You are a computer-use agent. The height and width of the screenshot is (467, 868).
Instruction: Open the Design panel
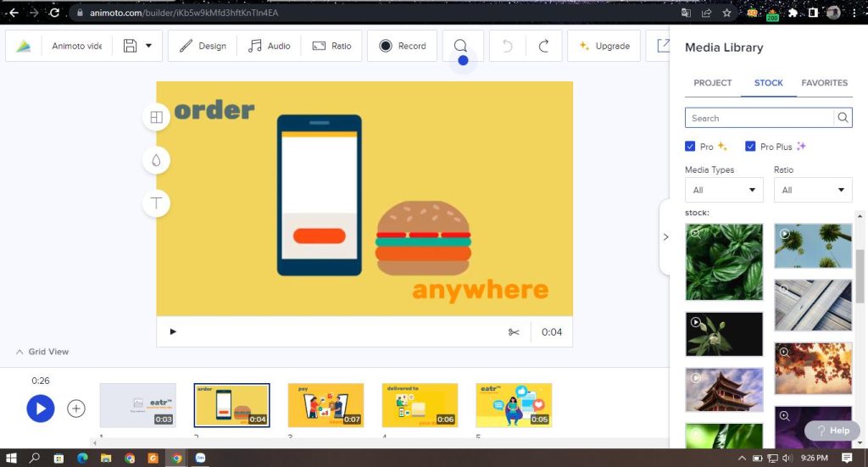203,46
